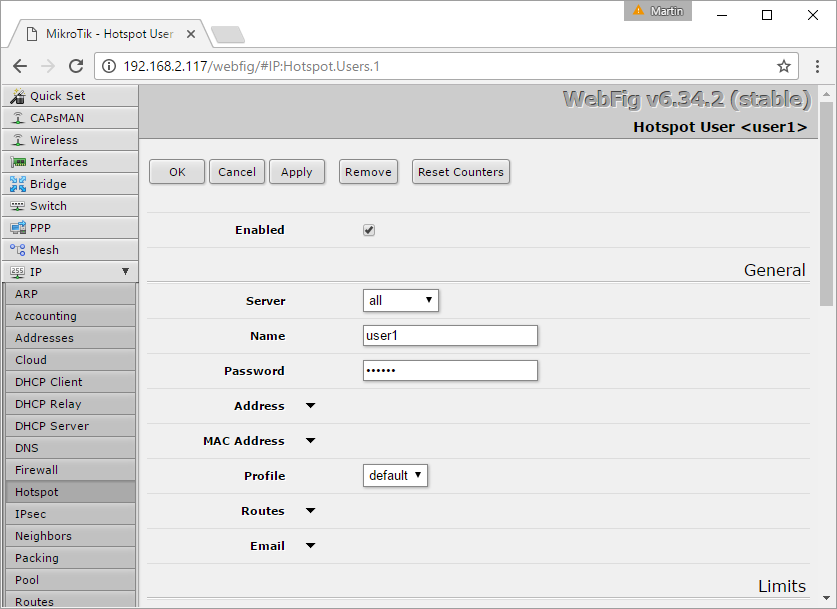
Task: Open the Server dropdown
Action: tap(400, 300)
